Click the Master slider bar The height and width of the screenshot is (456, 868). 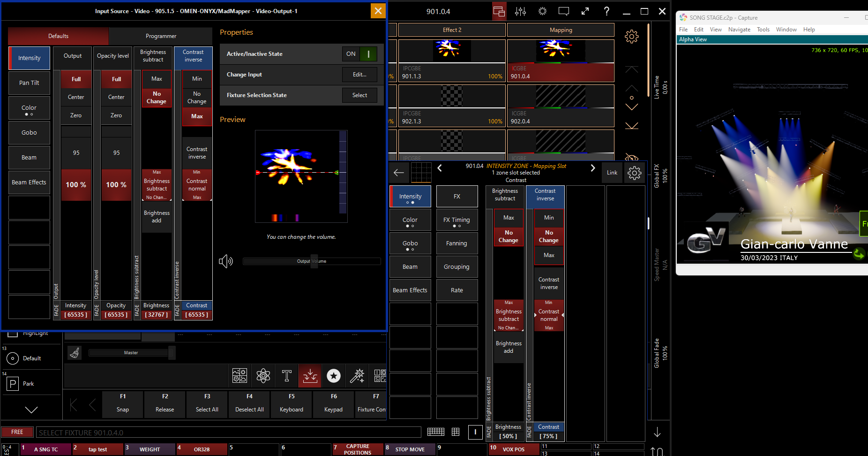click(x=131, y=353)
